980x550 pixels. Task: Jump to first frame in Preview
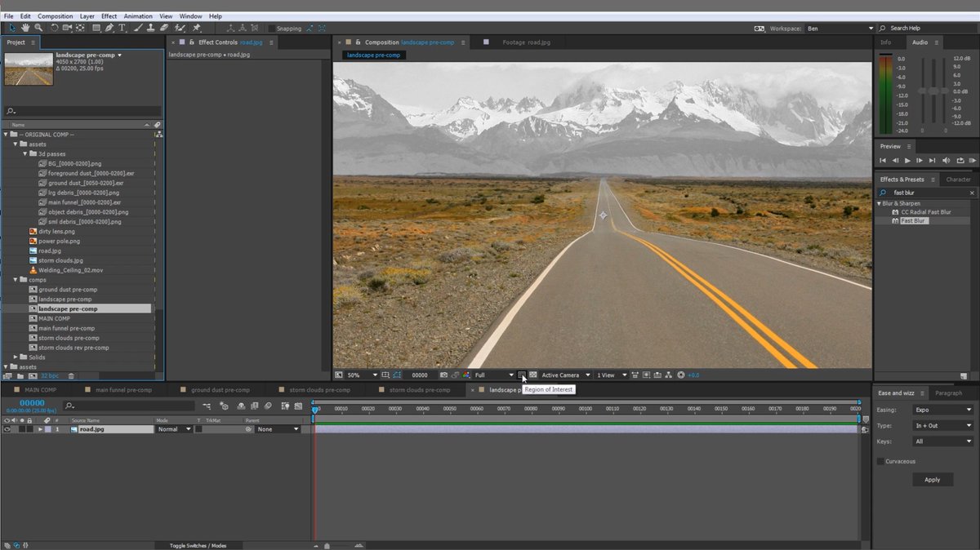883,161
